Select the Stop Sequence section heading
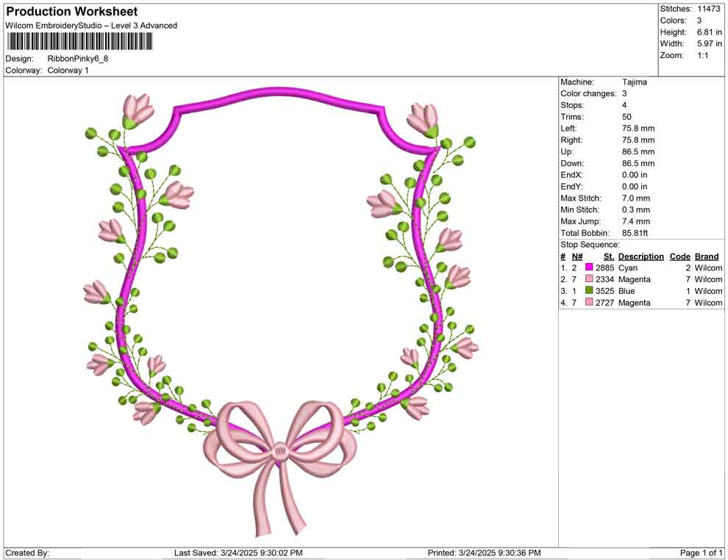 (588, 244)
